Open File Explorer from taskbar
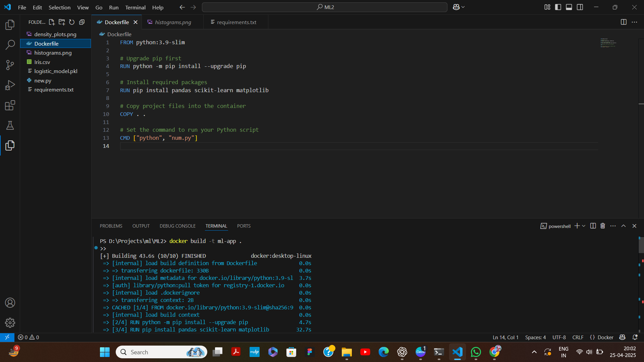Image resolution: width=644 pixels, height=362 pixels. pyautogui.click(x=346, y=352)
